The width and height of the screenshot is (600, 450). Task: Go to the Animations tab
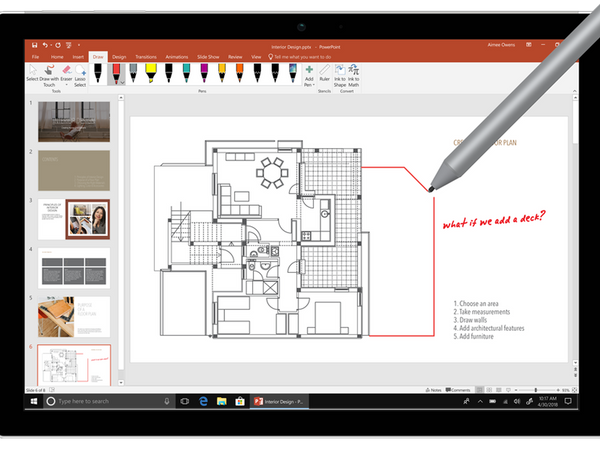point(177,57)
